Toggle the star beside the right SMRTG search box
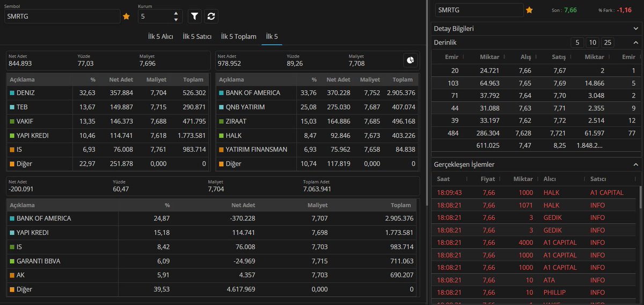 (x=529, y=10)
